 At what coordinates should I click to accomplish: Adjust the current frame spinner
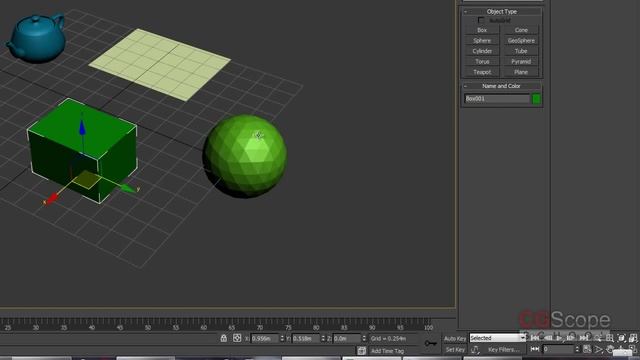577,349
